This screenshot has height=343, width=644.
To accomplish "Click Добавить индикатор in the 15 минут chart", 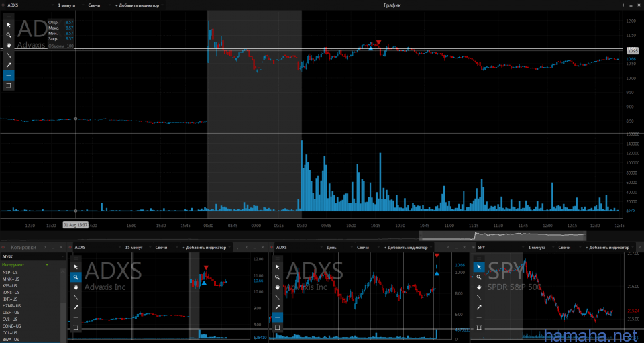I will click(206, 247).
